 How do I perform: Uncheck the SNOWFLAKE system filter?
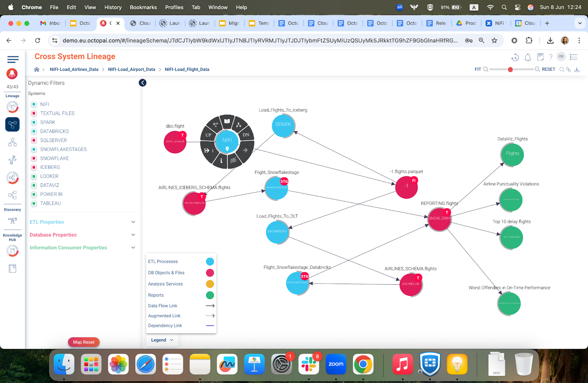pos(34,158)
